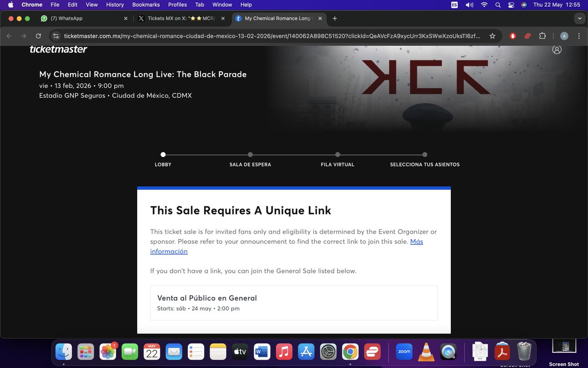Click the 'This Sale Requires A Unique Link' heading
The image size is (588, 368).
241,210
